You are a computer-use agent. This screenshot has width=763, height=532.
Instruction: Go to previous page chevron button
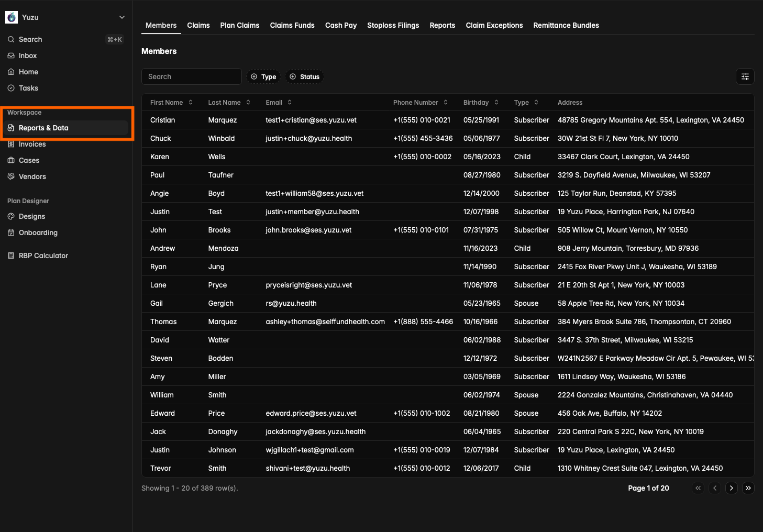pyautogui.click(x=715, y=488)
